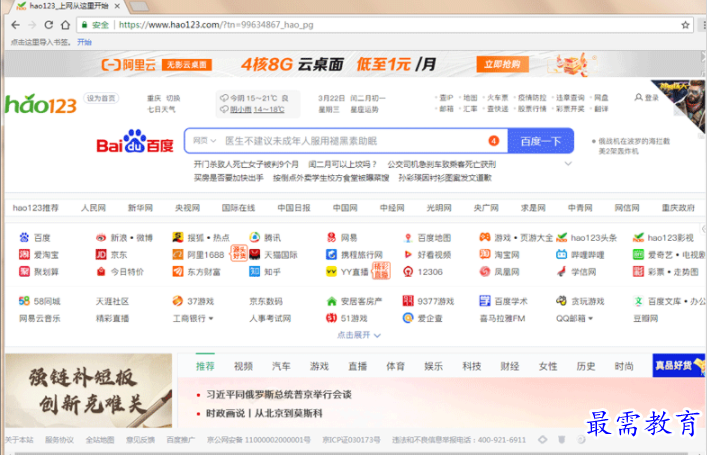Open the 携程旅行网 icon link

[x=331, y=255]
